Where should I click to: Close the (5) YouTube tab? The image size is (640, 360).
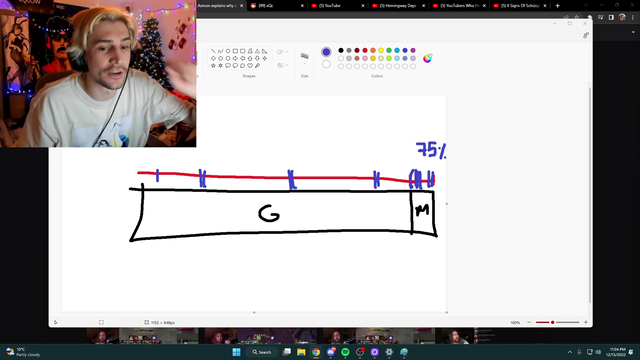[363, 6]
